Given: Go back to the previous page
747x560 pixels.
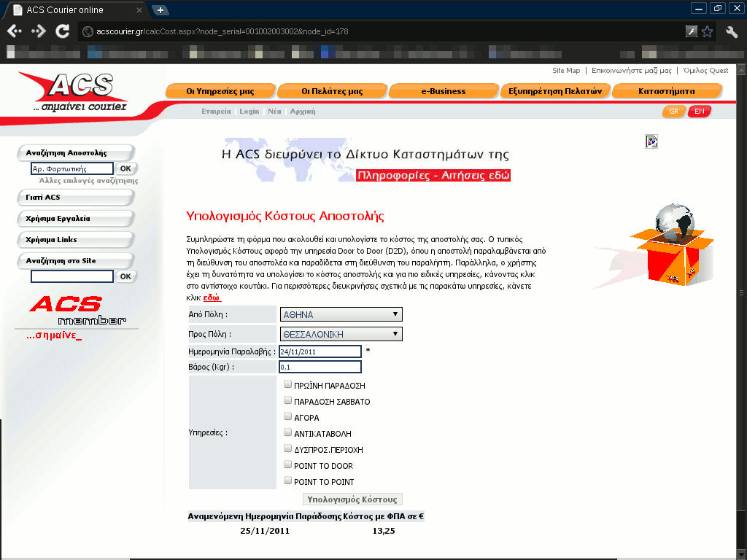Looking at the screenshot, I should tap(15, 31).
